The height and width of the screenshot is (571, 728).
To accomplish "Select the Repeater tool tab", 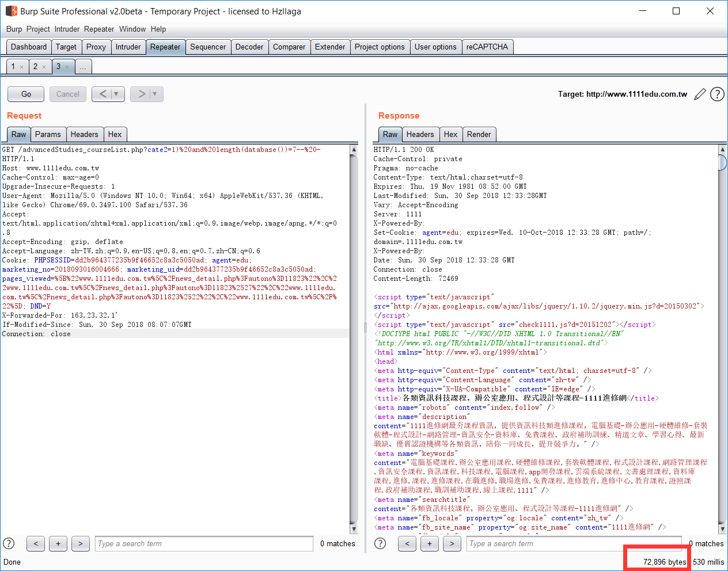I will point(165,47).
